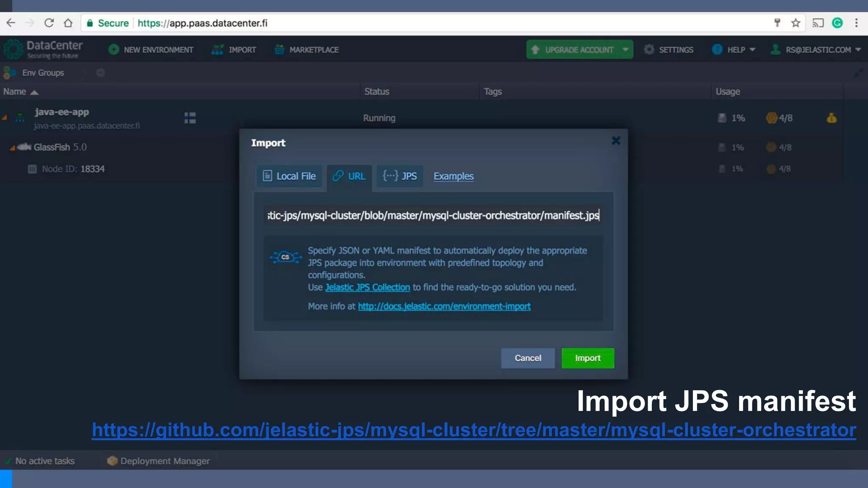Click the java-ee-app disk usage 1% icon
Viewport: 868px width, 488px height.
(722, 118)
